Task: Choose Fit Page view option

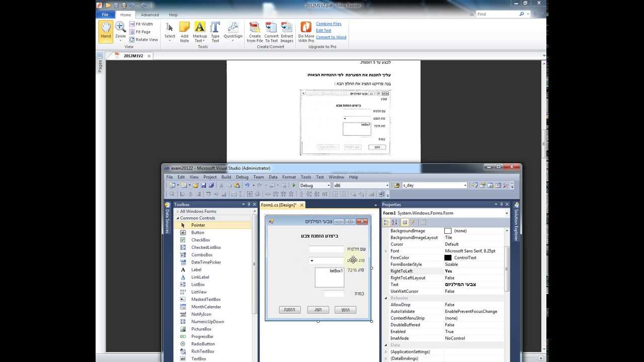Action: tap(140, 32)
